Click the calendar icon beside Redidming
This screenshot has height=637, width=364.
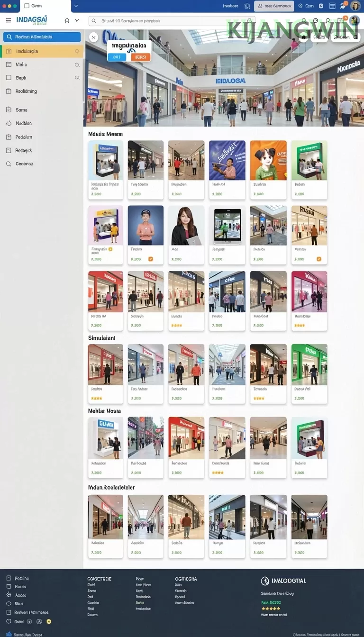coord(8,91)
